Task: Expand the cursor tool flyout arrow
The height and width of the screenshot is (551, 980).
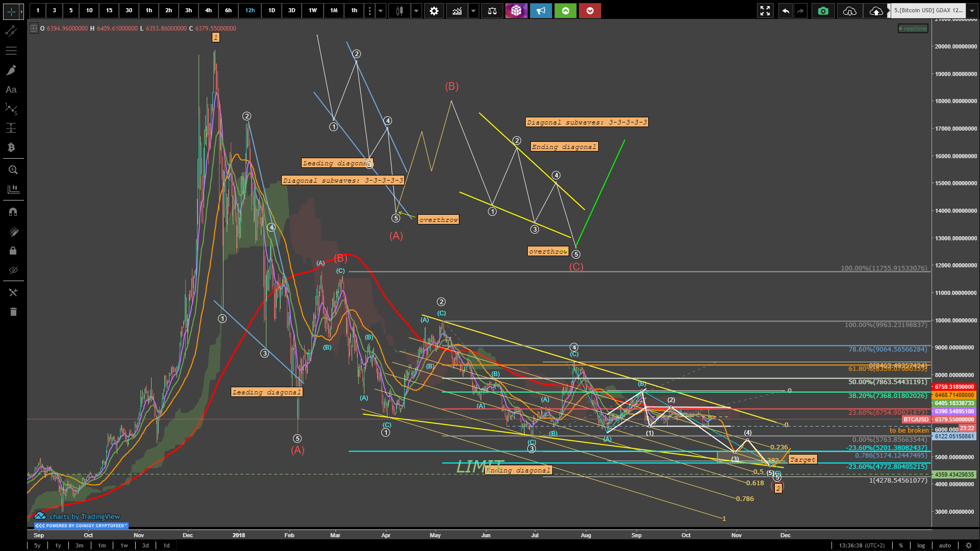Action: (x=21, y=11)
